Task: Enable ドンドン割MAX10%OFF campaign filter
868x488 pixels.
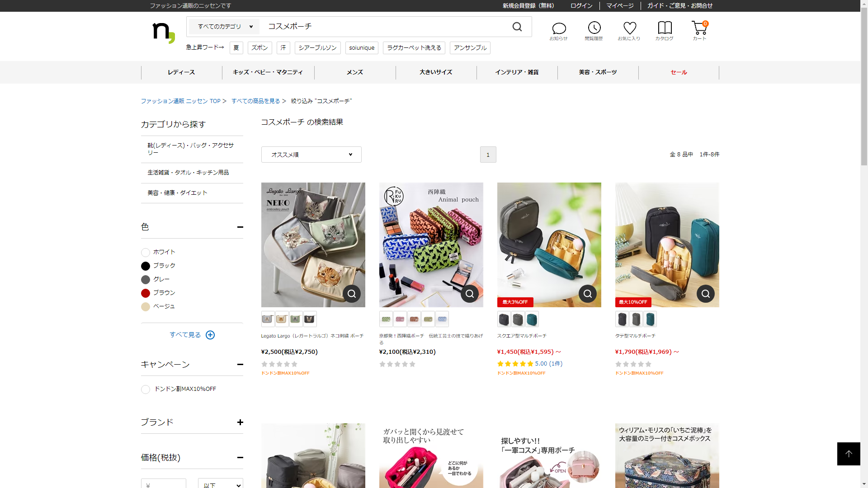Action: coord(146,389)
